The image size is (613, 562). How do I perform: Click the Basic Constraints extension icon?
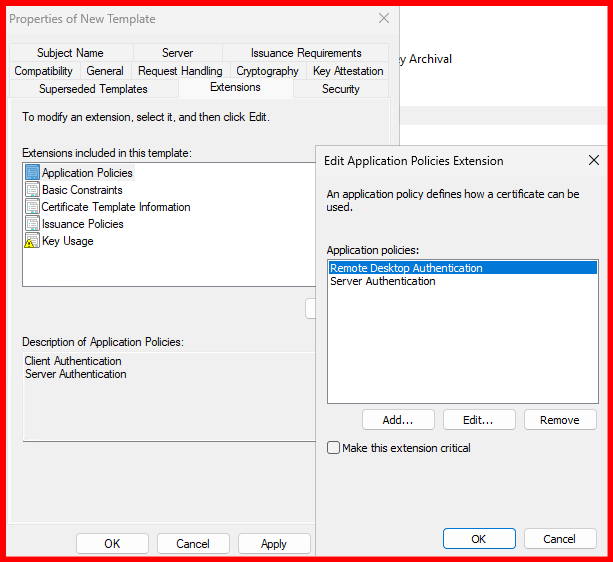[x=32, y=190]
